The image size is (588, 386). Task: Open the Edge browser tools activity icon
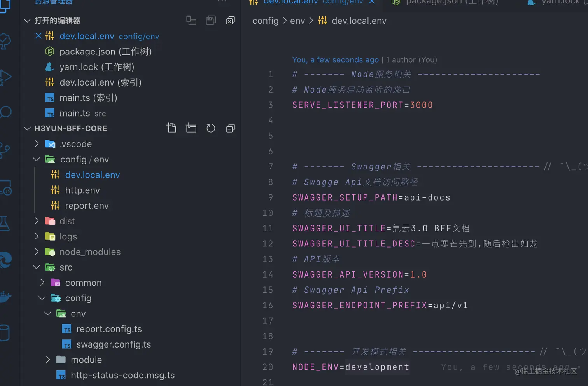pos(5,260)
